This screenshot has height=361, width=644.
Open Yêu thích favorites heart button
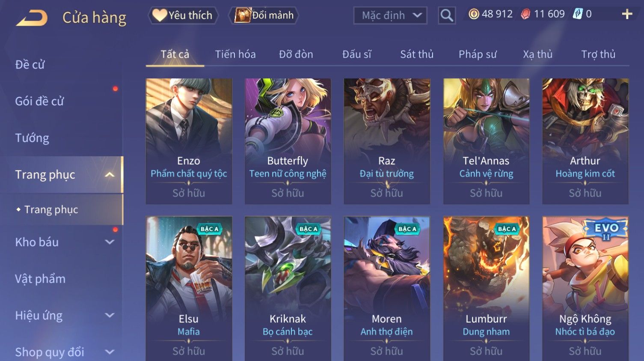(183, 15)
